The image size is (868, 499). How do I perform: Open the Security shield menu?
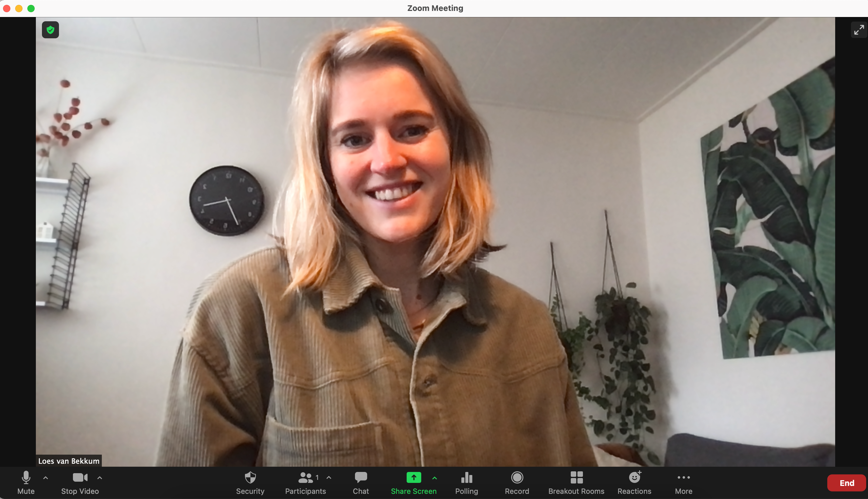coord(250,483)
